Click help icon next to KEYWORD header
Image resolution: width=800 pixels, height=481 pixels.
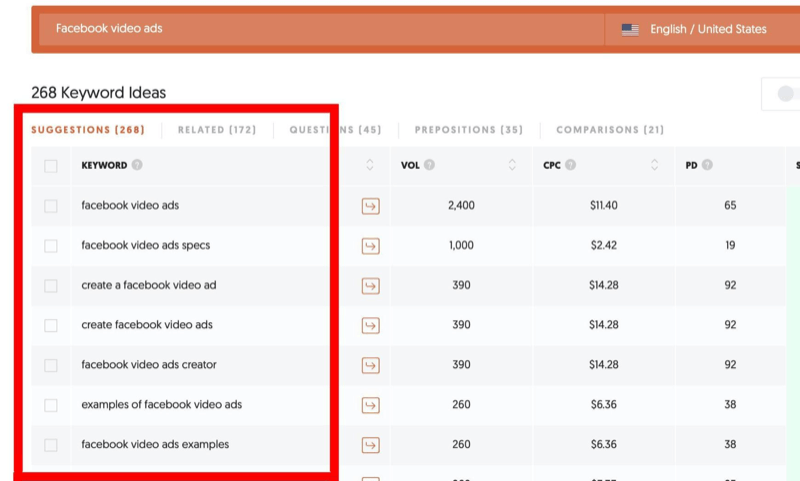pyautogui.click(x=137, y=165)
